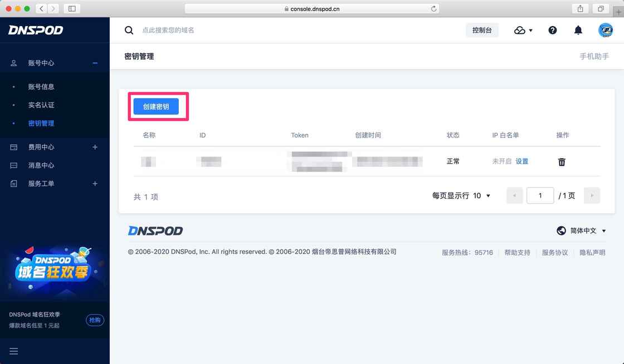Open 服务工单 menu item
Screen dimensions: 624x364
(41, 184)
